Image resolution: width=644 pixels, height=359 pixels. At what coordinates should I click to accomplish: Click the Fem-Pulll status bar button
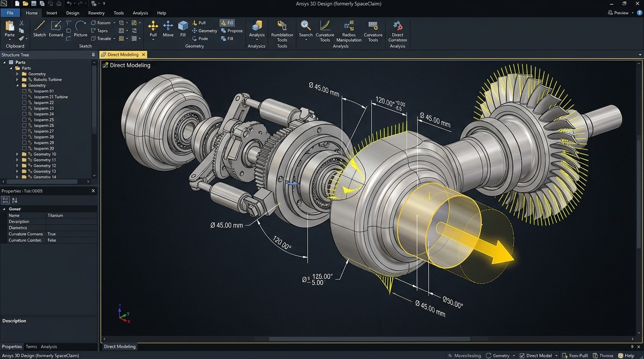click(x=575, y=356)
